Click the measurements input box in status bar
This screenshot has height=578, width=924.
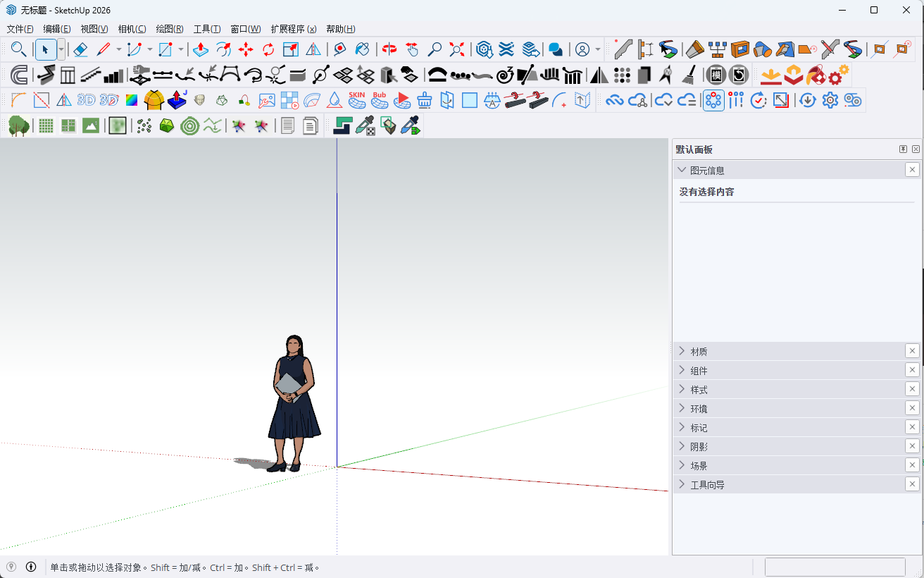[x=835, y=567]
